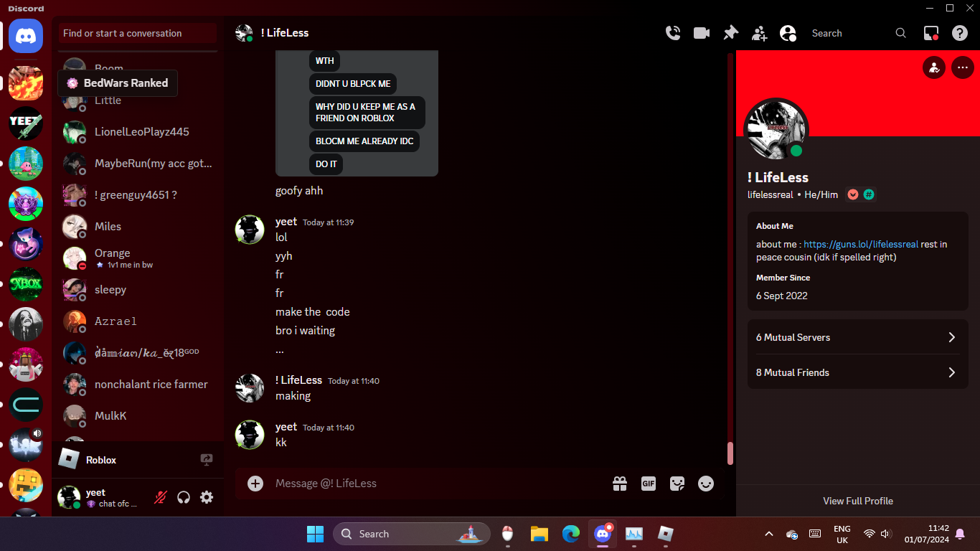
Task: Open DM with MulkK
Action: coord(138,416)
